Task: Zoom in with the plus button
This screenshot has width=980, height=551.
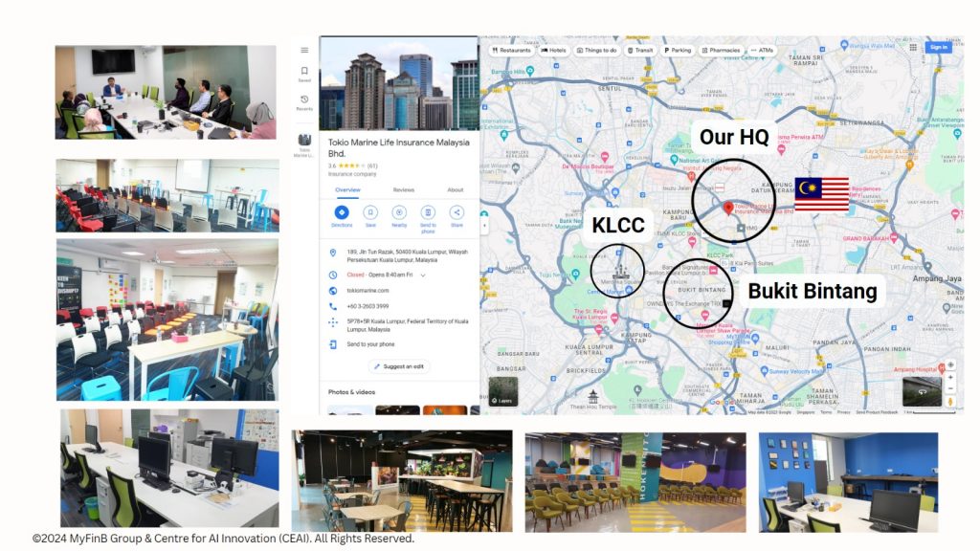Action: [950, 377]
